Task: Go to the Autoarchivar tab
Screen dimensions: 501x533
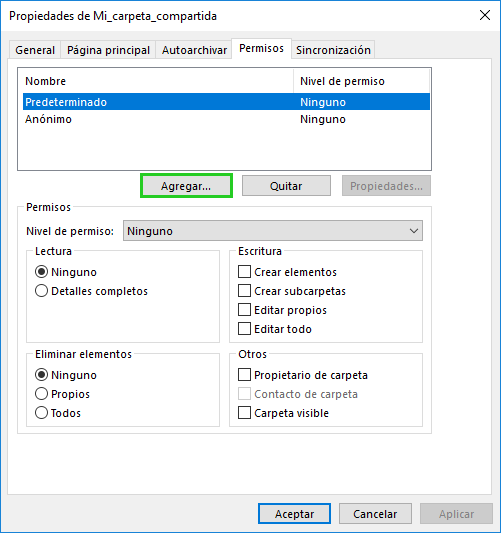Action: click(194, 50)
